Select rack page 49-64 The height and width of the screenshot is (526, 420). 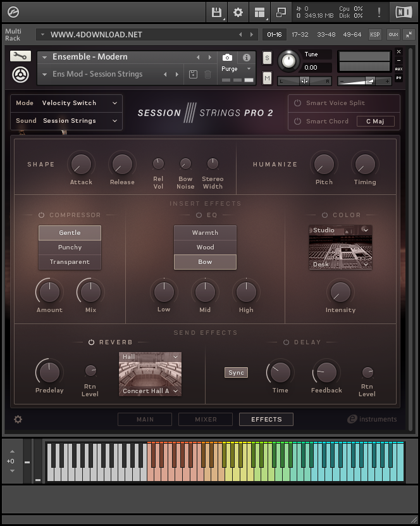point(352,35)
